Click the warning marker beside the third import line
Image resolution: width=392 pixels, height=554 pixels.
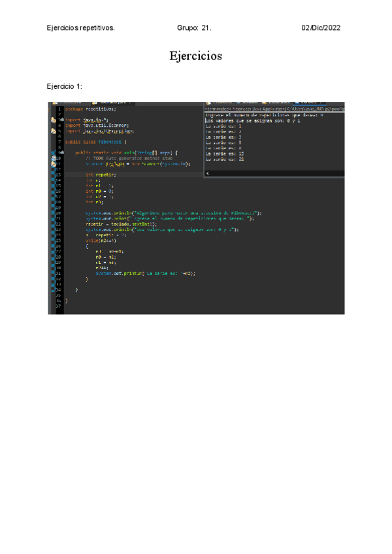click(53, 131)
